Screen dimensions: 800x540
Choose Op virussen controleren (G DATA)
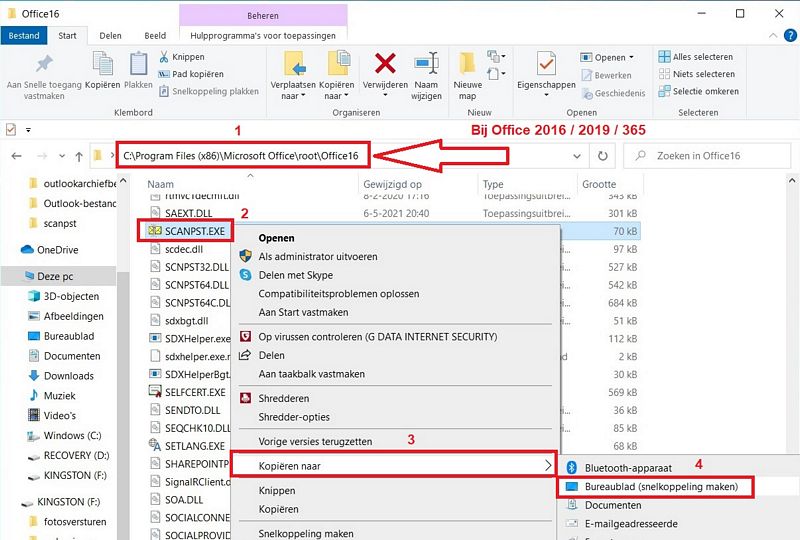click(x=378, y=337)
